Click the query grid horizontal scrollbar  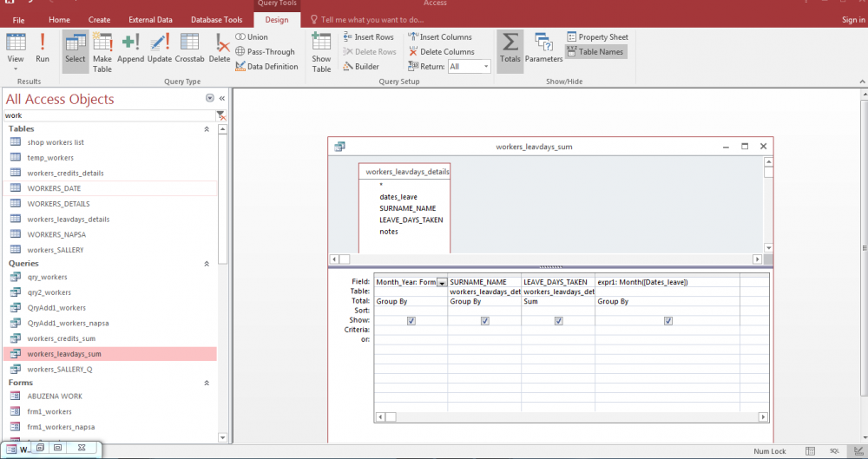564,417
